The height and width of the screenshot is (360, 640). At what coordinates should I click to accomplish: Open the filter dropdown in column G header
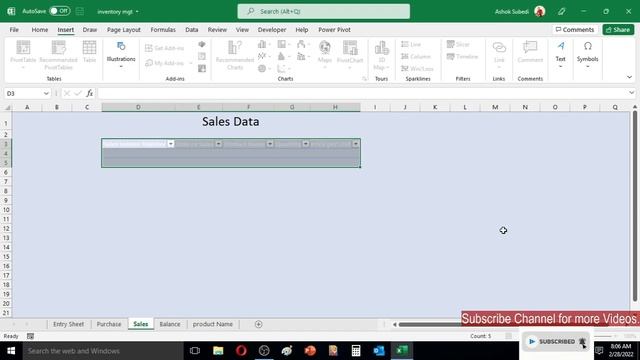tap(305, 144)
